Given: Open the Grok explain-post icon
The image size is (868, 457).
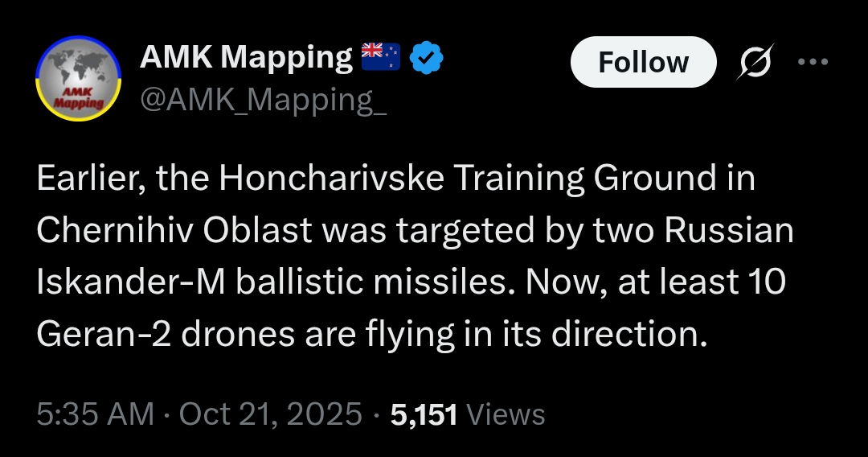Looking at the screenshot, I should coord(755,61).
